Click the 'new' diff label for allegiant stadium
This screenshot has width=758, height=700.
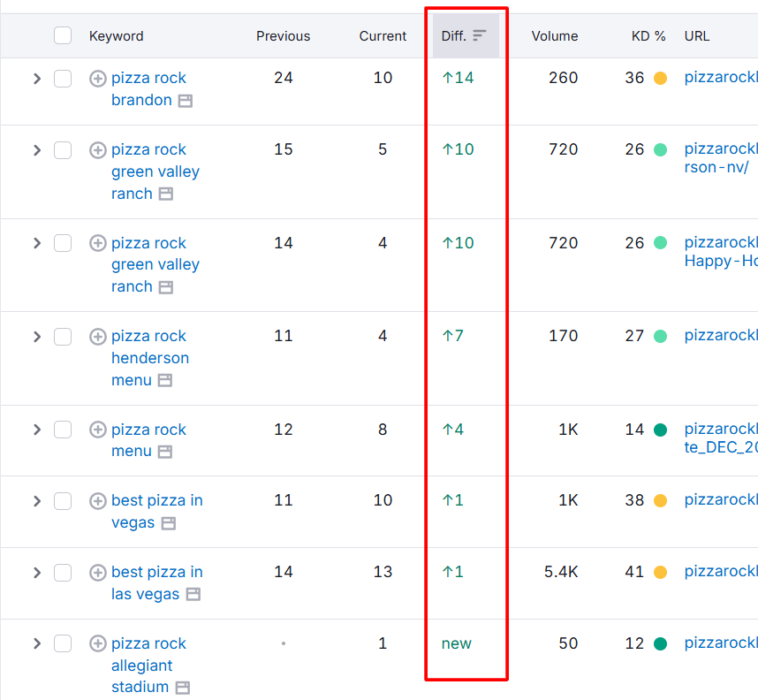tap(456, 643)
